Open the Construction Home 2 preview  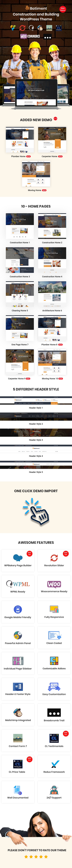pos(52,226)
